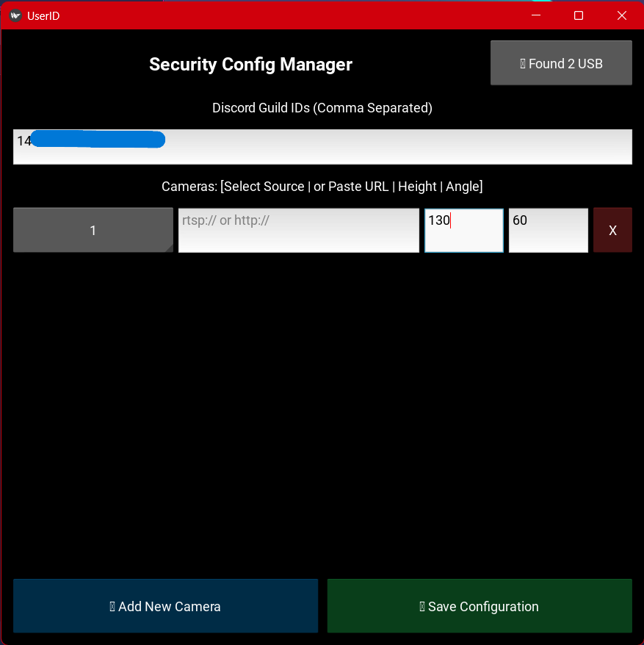Open the camera source dropdown showing 1
The image size is (644, 645).
(x=93, y=230)
